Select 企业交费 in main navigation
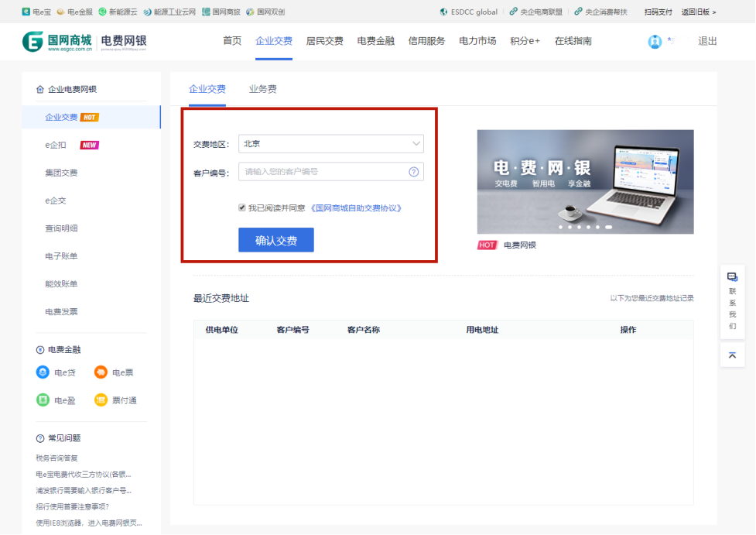This screenshot has width=756, height=535. tap(274, 41)
